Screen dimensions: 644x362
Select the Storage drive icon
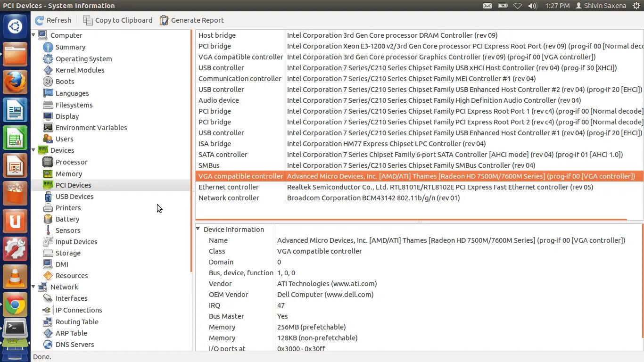pos(48,253)
